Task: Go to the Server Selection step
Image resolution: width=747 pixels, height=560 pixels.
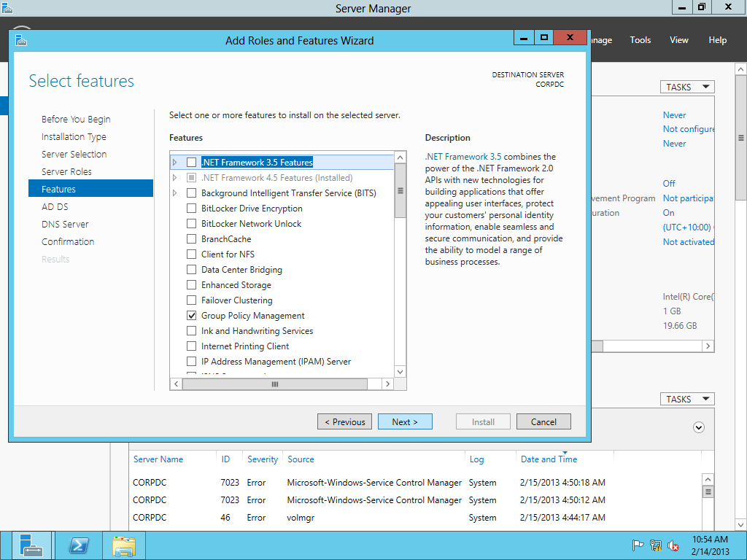Action: click(x=74, y=155)
